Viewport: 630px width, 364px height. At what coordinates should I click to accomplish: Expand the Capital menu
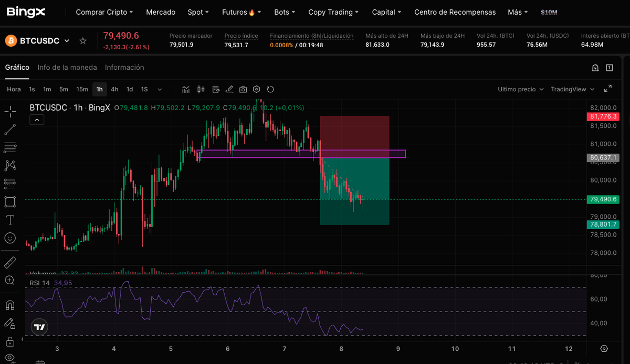pos(386,12)
